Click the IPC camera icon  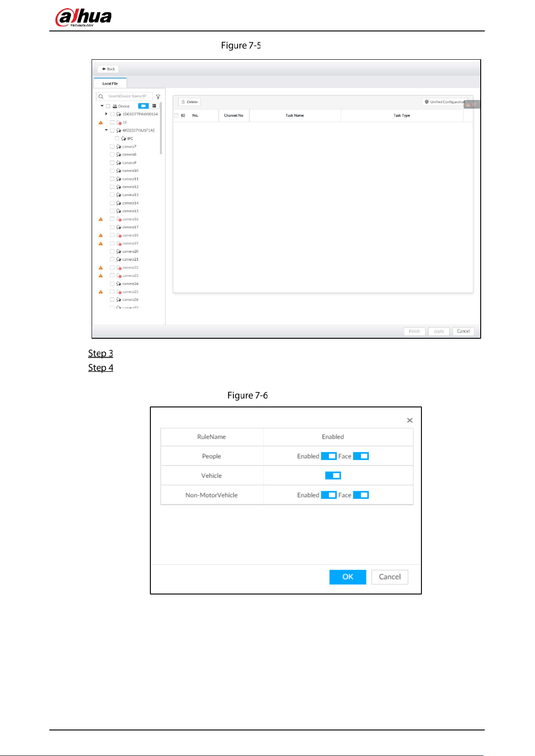pos(123,139)
